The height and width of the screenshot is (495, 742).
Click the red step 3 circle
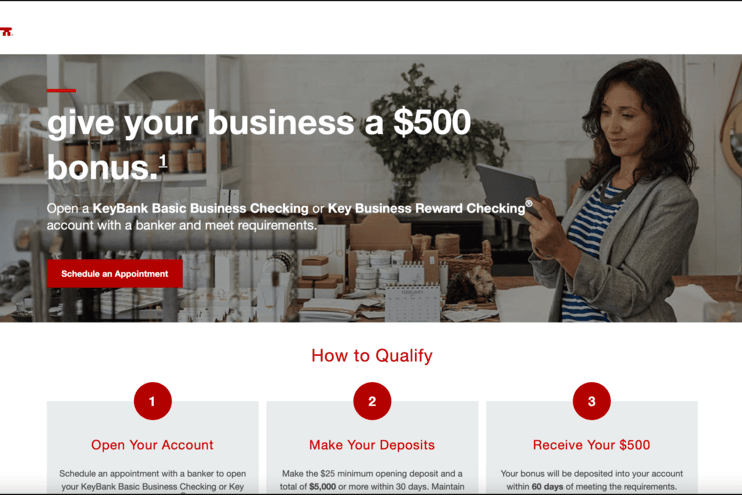click(592, 401)
